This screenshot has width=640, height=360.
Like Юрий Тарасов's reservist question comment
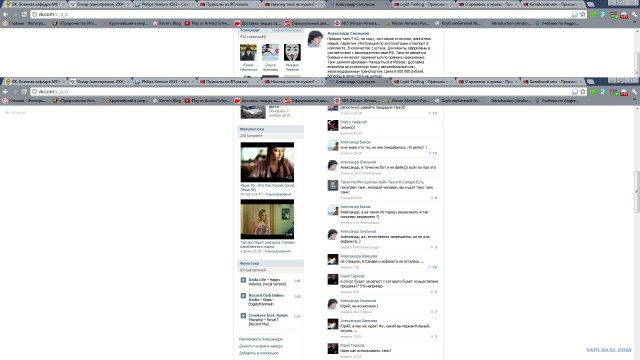pos(434,292)
